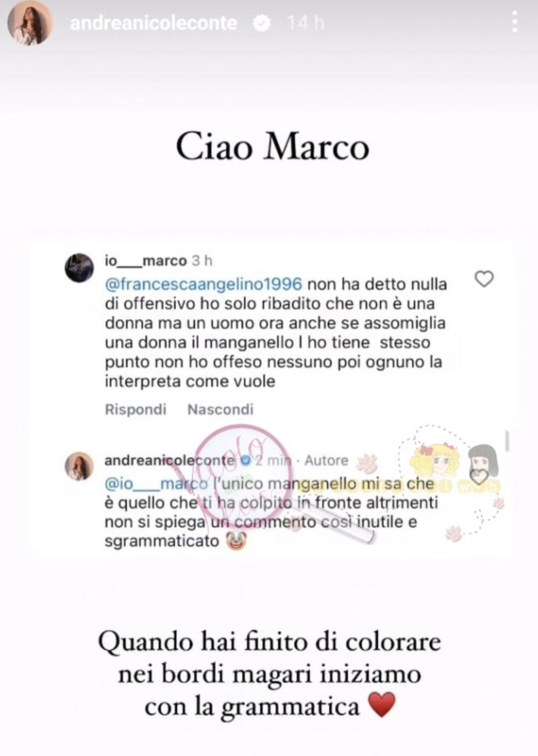The height and width of the screenshot is (756, 538).
Task: Open andreanicoleconte's avatar in the reply comment
Action: [x=79, y=466]
